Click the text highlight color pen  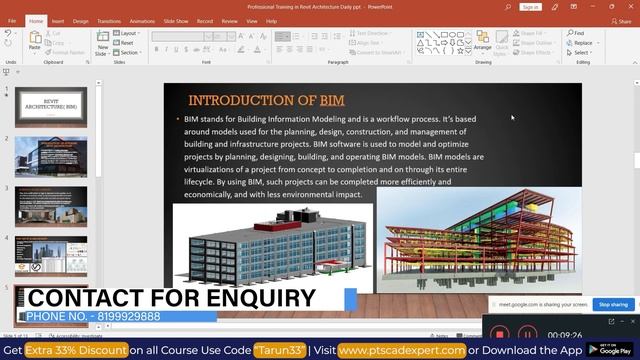241,50
